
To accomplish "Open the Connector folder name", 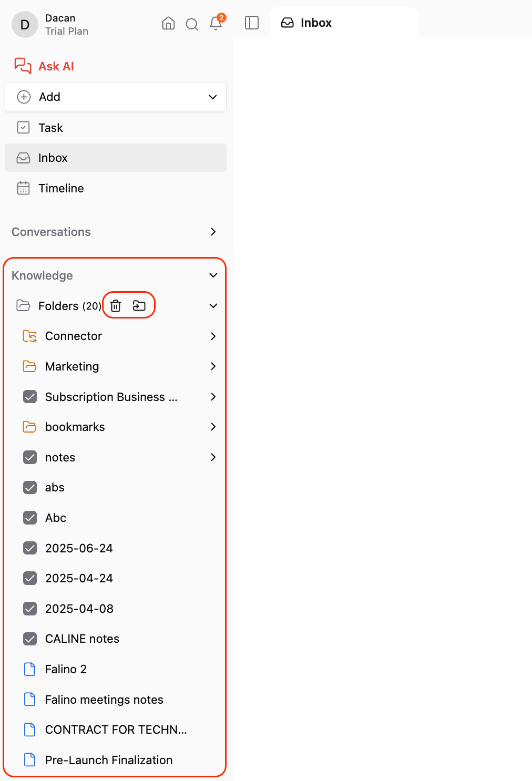I will [x=74, y=336].
